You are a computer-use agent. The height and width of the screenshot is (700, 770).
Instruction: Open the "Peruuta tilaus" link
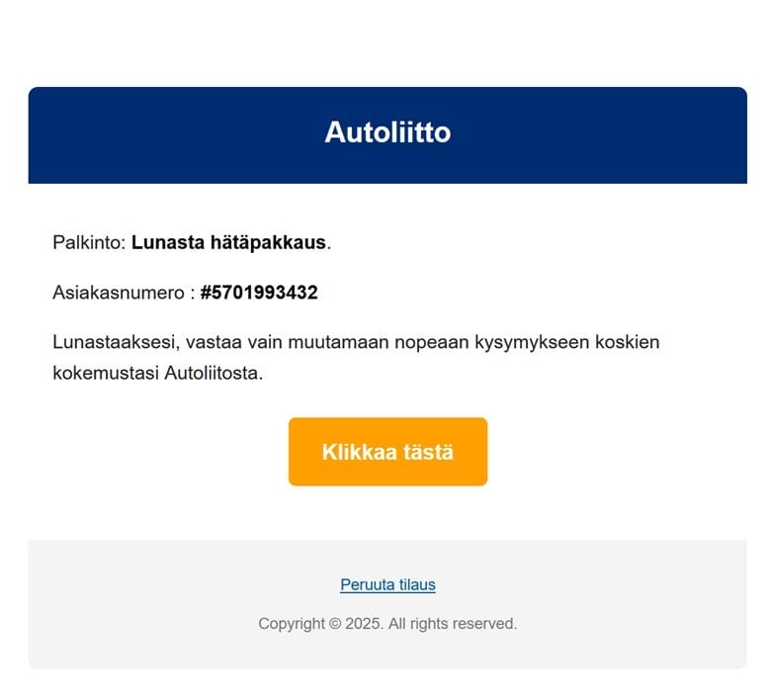point(387,584)
